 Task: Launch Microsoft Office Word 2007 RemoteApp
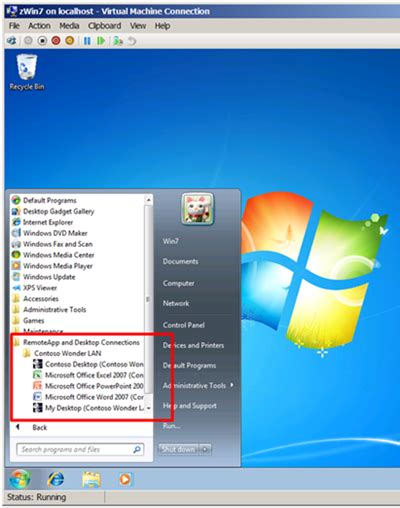click(88, 397)
